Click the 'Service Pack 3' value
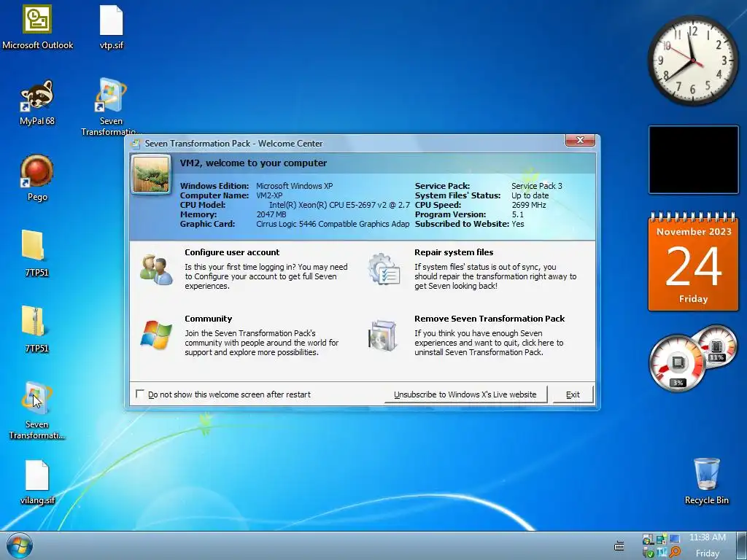Viewport: 747px width, 560px height. 537,186
